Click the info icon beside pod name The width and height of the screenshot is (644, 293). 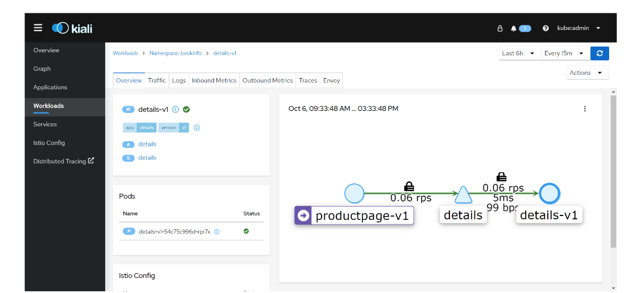(217, 232)
